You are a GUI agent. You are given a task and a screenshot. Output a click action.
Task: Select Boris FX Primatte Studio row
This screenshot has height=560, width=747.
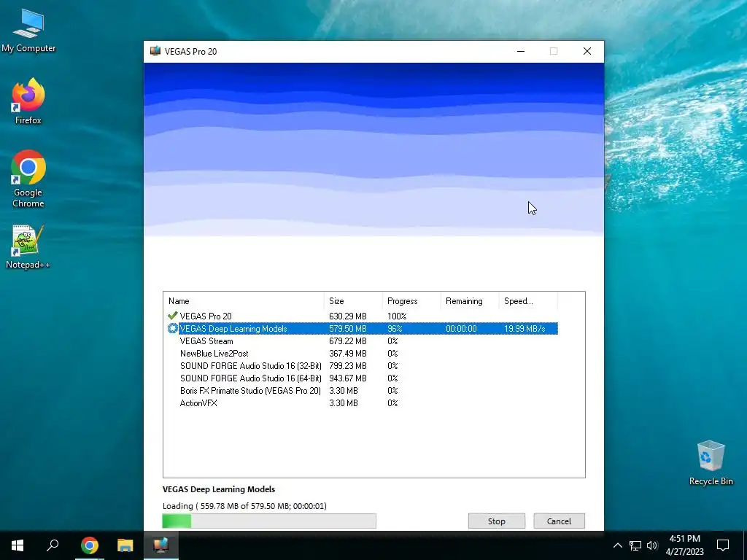(362, 391)
